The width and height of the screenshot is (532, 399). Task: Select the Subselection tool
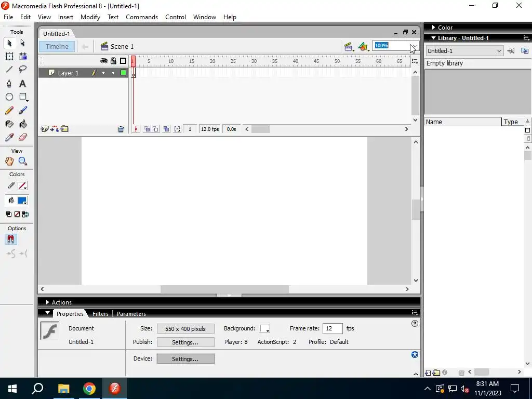(23, 43)
